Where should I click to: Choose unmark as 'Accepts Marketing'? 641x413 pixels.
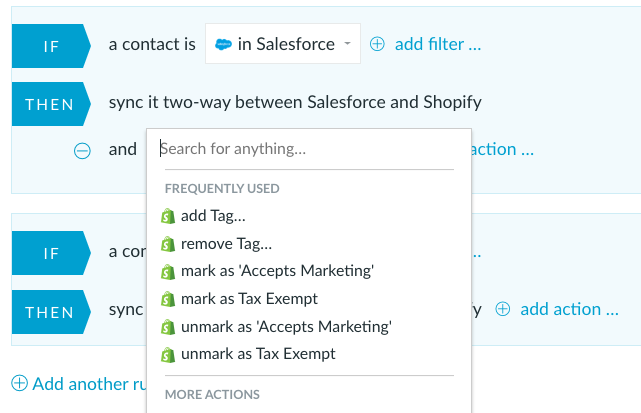[286, 327]
